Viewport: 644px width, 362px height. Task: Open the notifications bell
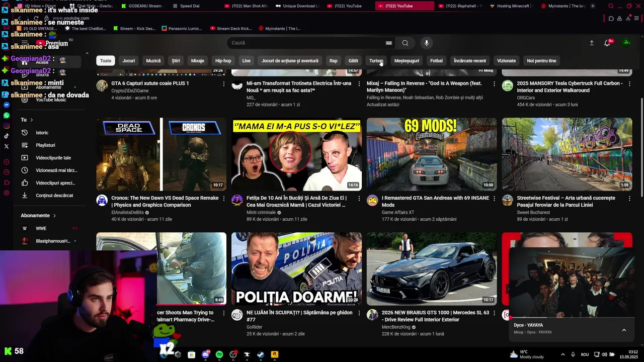tap(607, 43)
